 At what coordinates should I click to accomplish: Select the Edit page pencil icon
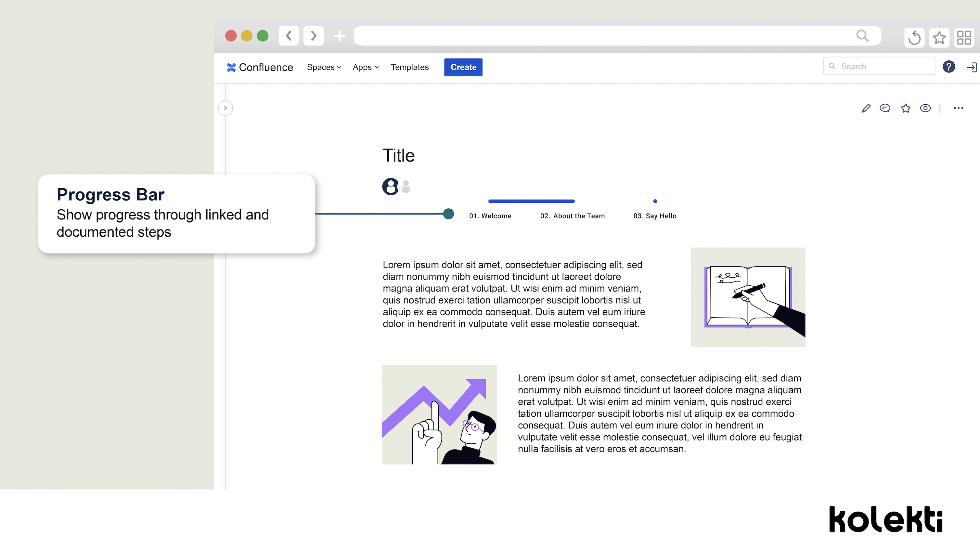tap(866, 108)
